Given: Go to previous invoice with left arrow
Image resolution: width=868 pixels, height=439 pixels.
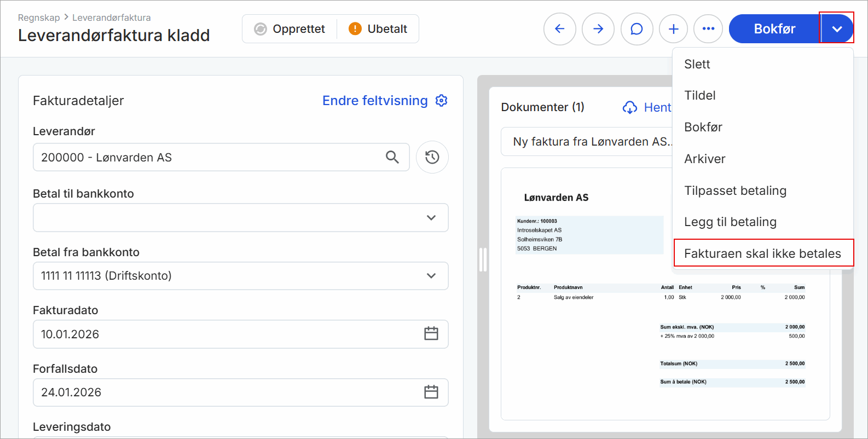Looking at the screenshot, I should (559, 29).
